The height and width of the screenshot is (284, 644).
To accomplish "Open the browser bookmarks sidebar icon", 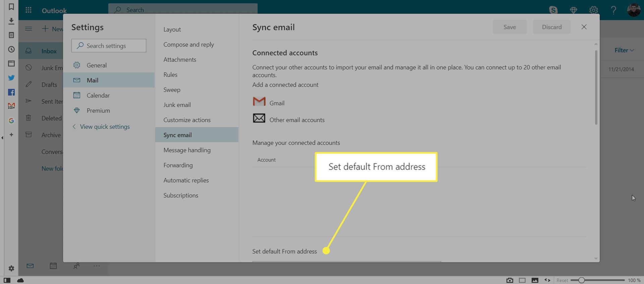I will [11, 7].
